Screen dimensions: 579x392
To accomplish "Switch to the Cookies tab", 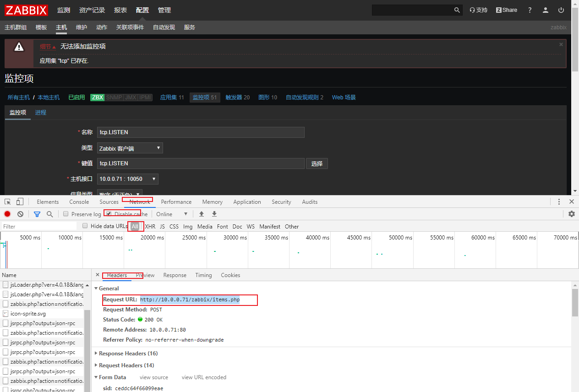I will click(x=230, y=275).
